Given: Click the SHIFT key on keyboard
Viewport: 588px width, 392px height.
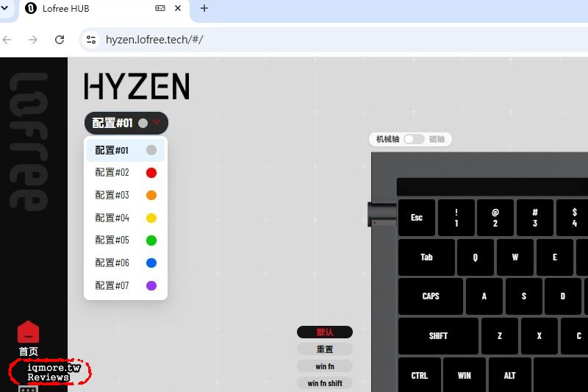Looking at the screenshot, I should (438, 336).
